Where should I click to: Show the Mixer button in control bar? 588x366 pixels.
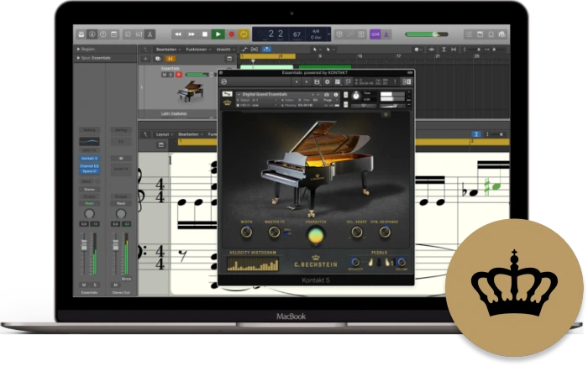tap(139, 34)
